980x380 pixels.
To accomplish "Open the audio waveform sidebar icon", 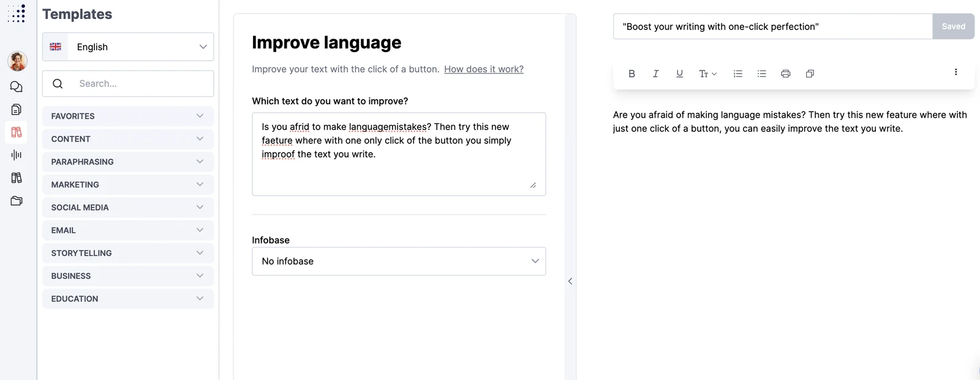I will click(17, 155).
